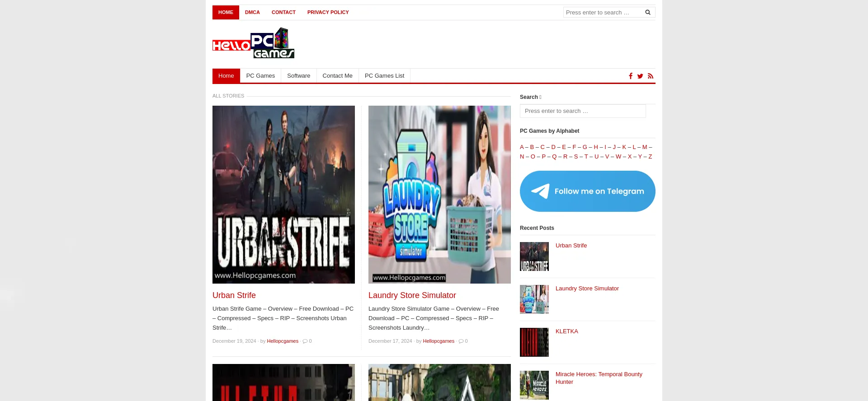Open games starting with letter H
868x401 pixels.
click(596, 147)
